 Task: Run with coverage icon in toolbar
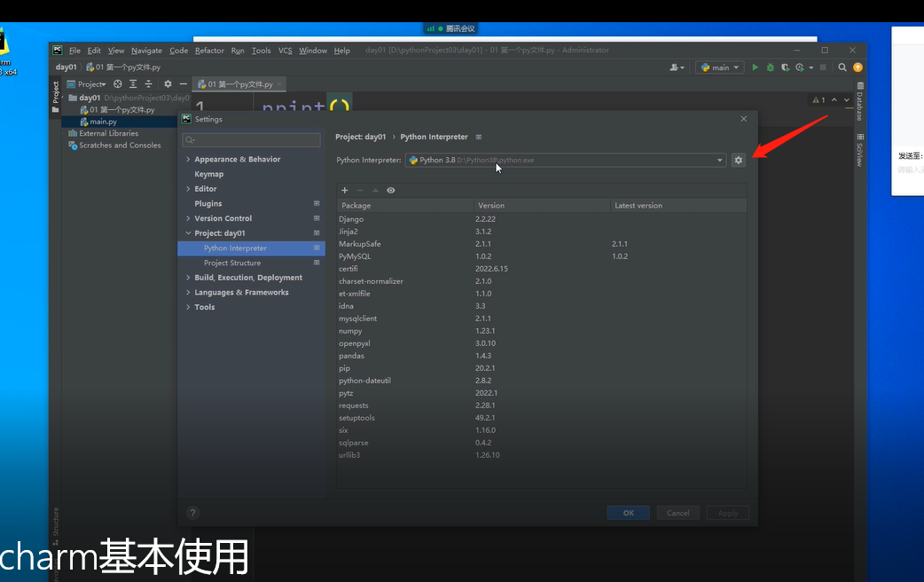pyautogui.click(x=785, y=67)
